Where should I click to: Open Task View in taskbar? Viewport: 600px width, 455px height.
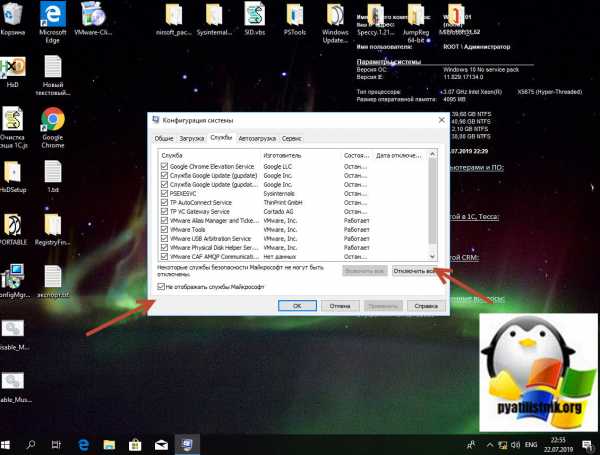tap(56, 445)
